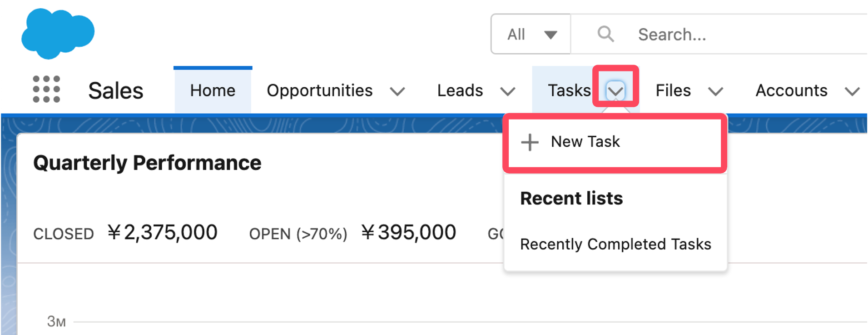Expand the Leads tab chevron menu

pos(507,91)
